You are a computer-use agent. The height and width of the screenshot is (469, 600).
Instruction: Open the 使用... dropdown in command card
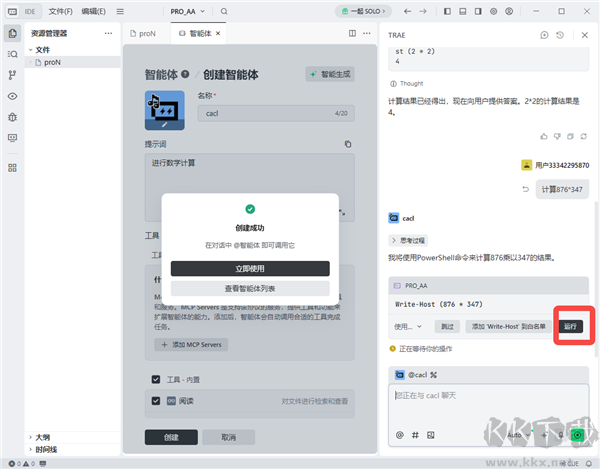pos(408,326)
